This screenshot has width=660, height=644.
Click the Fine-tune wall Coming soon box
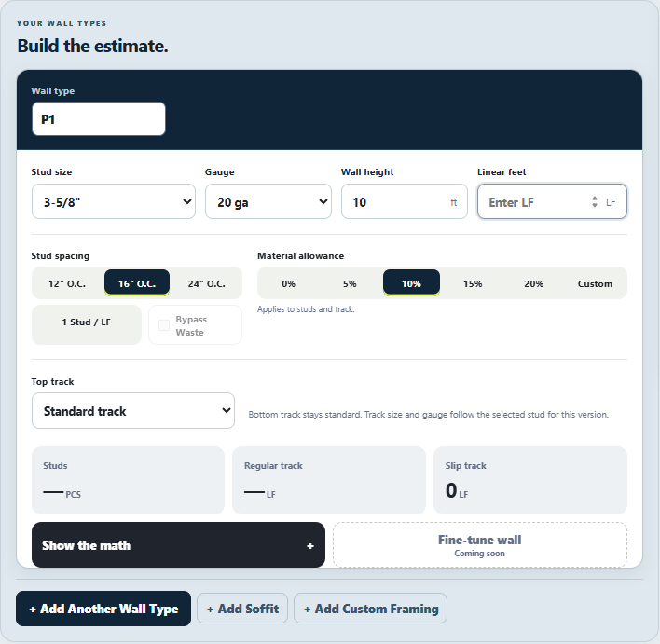tap(480, 545)
